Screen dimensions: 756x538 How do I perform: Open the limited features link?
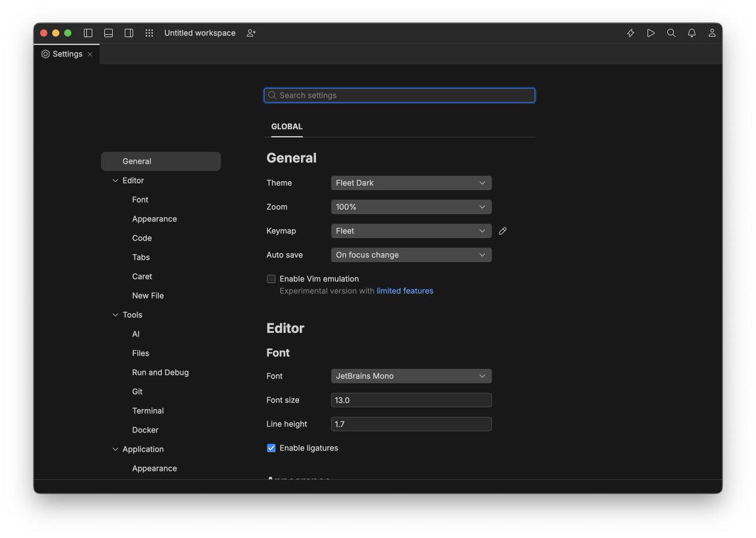click(x=405, y=291)
